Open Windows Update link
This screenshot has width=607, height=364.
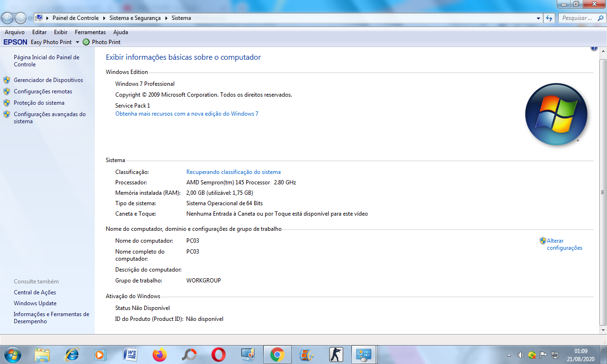(x=35, y=303)
